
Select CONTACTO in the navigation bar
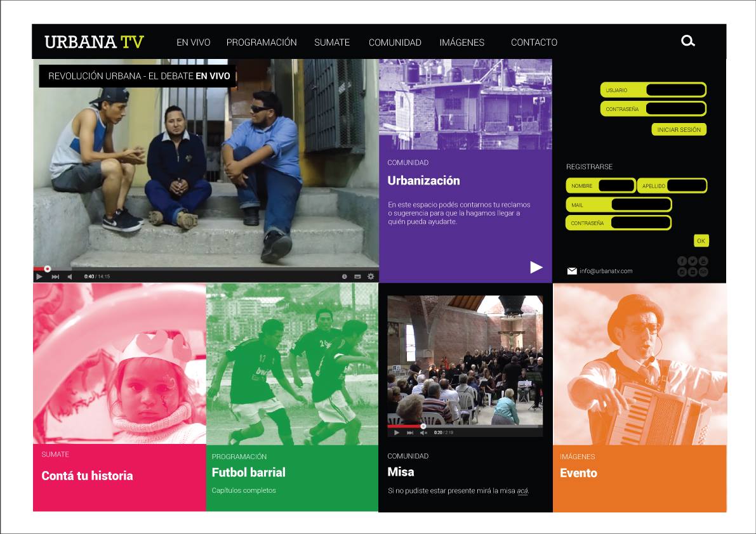tap(534, 42)
